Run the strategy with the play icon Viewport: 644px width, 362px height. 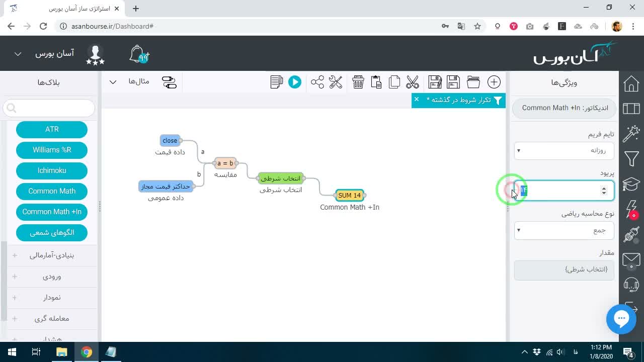[295, 82]
